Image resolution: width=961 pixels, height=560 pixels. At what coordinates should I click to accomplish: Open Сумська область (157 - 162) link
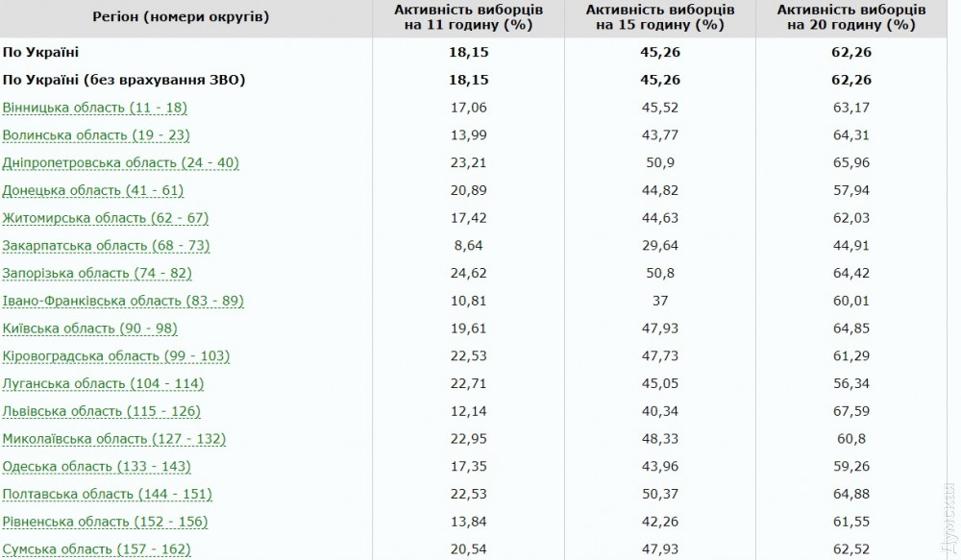point(96,549)
